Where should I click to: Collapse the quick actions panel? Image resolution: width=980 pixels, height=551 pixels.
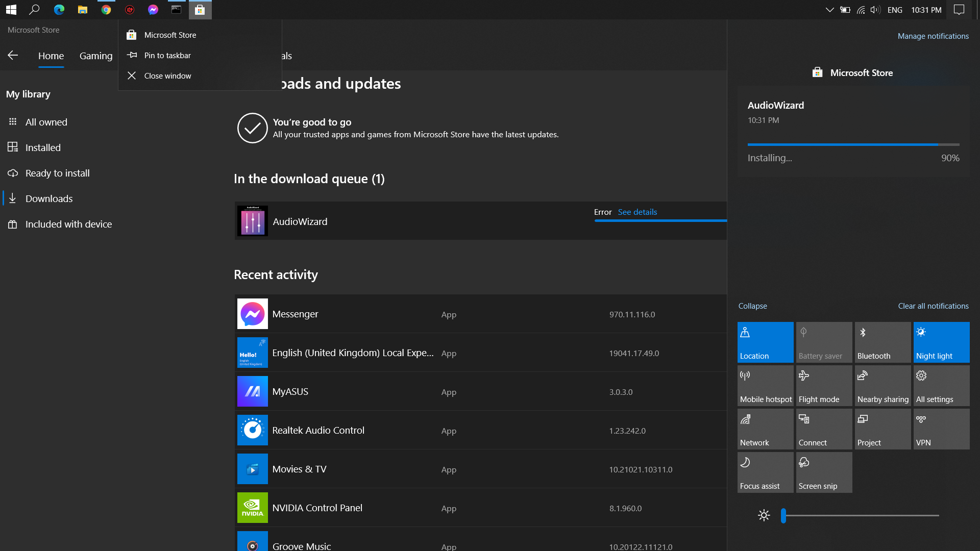[x=752, y=306]
